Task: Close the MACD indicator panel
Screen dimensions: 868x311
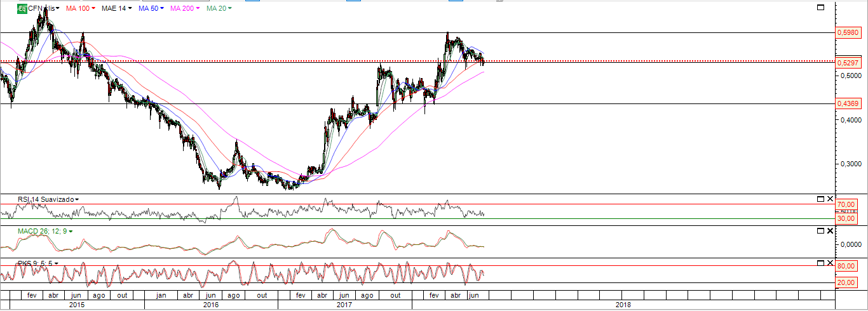Action: click(x=829, y=231)
